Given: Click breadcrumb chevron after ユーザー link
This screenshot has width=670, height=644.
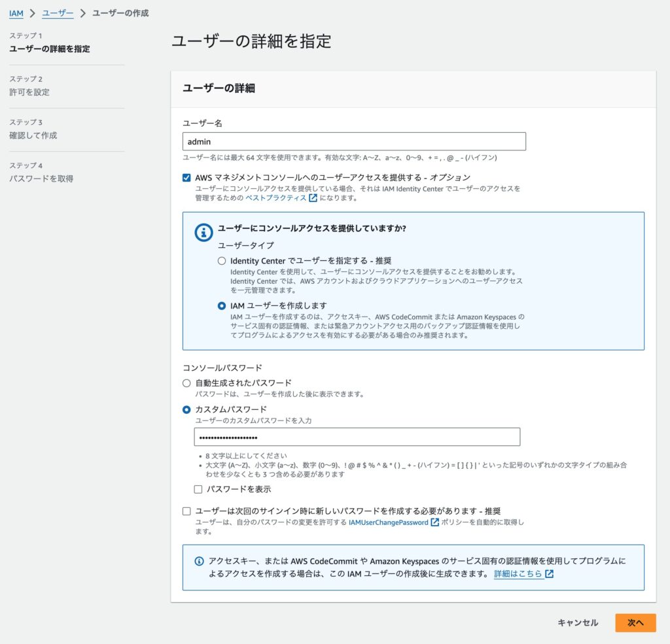Looking at the screenshot, I should 83,13.
